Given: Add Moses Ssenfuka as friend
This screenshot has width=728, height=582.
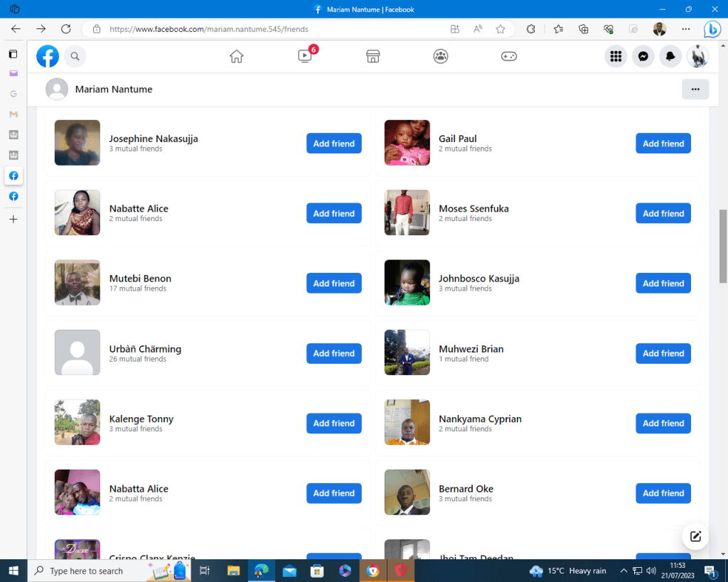Looking at the screenshot, I should (663, 213).
